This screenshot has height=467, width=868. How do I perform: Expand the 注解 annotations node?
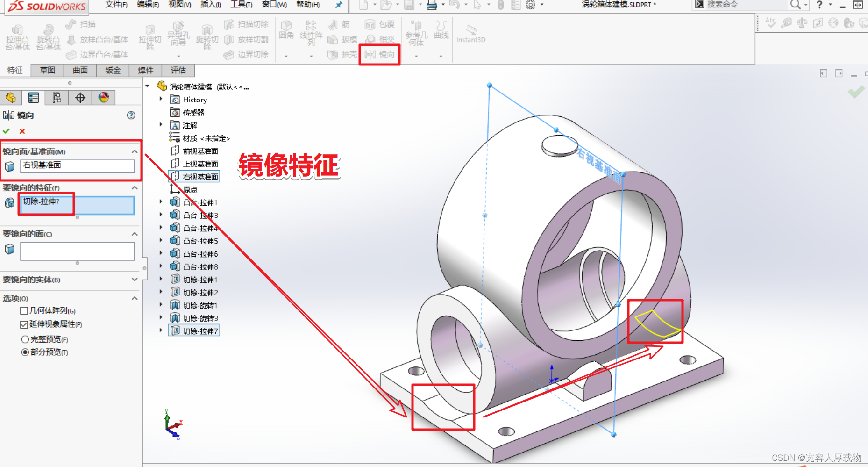point(161,125)
